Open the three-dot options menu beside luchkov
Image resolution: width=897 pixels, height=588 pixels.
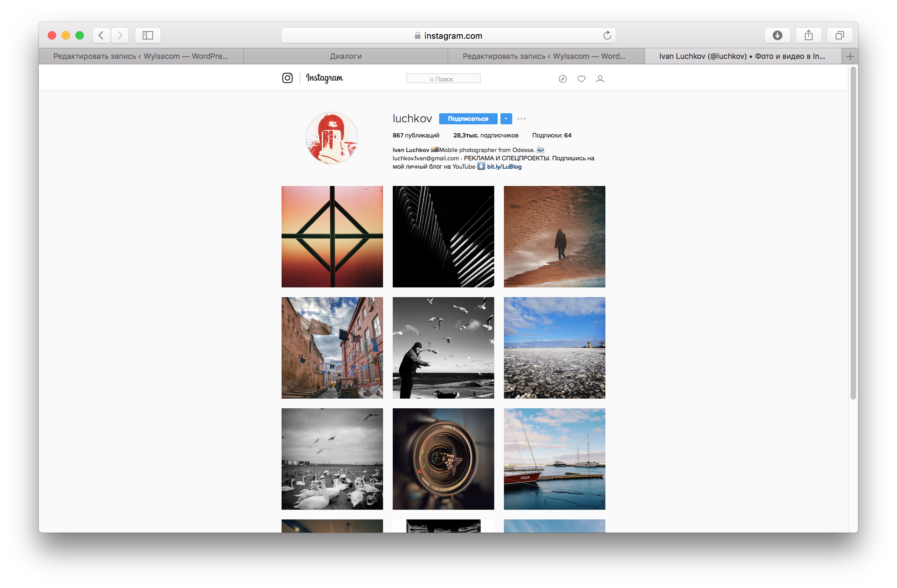click(x=522, y=119)
